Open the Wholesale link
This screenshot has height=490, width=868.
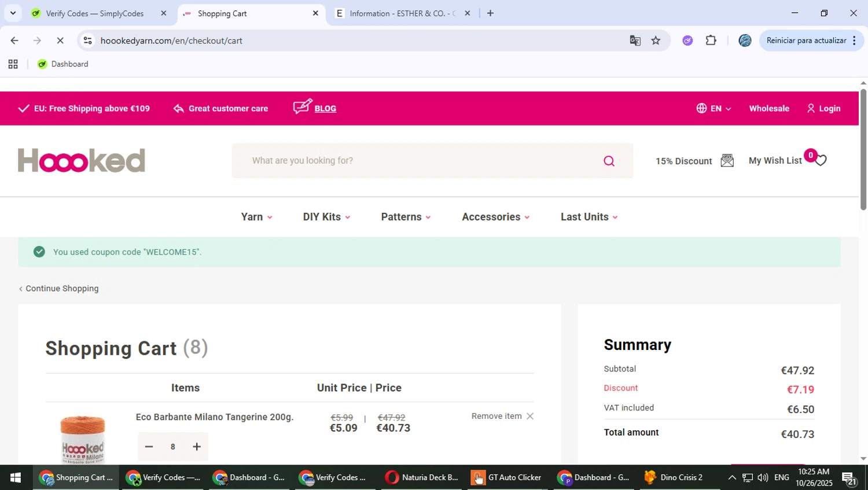[x=769, y=108]
